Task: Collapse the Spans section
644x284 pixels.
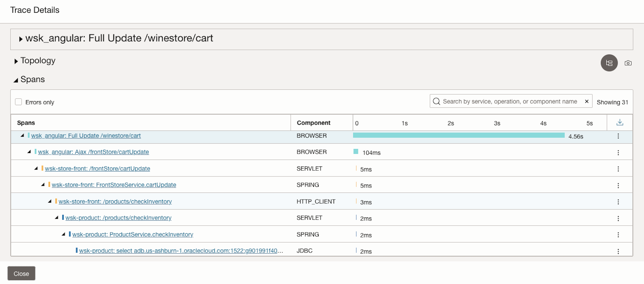Action: coord(16,80)
